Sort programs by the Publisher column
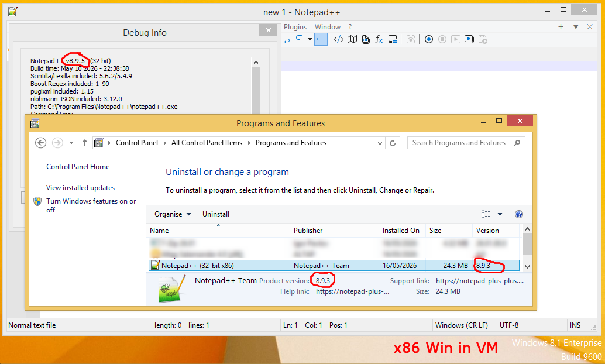Screen dimensions: 605x364 point(334,231)
